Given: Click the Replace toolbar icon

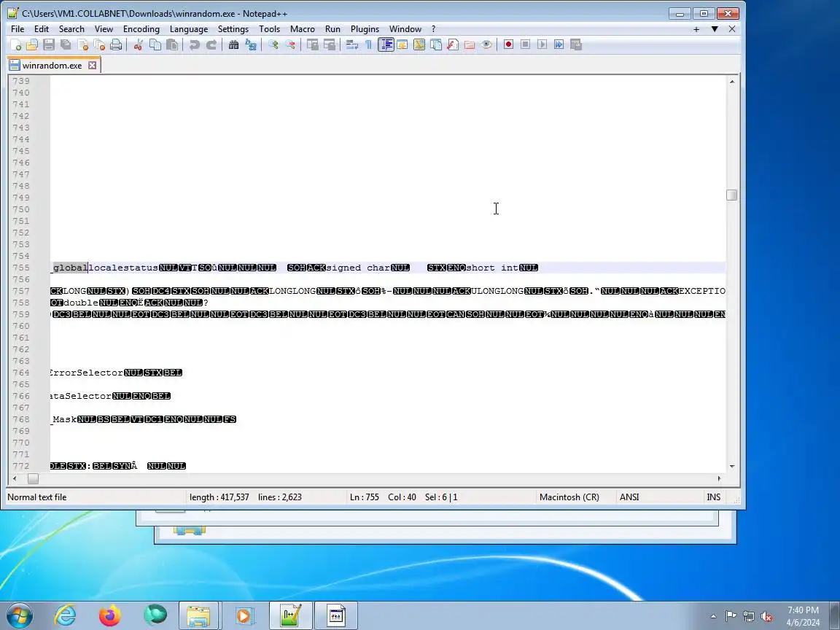Looking at the screenshot, I should click(251, 44).
